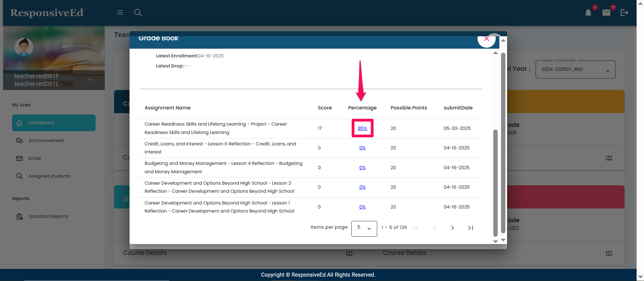Click the teacher profile avatar
Viewport: 644px width, 281px height.
pyautogui.click(x=24, y=47)
